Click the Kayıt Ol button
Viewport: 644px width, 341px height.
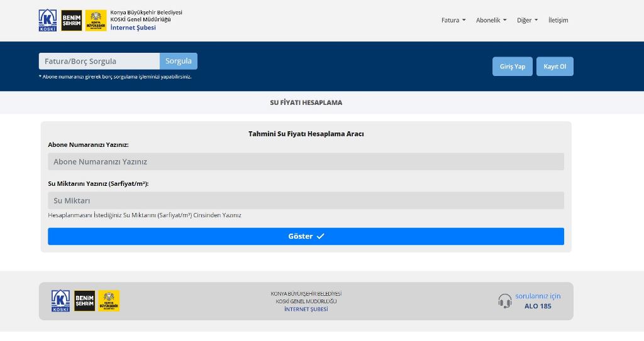coord(555,67)
